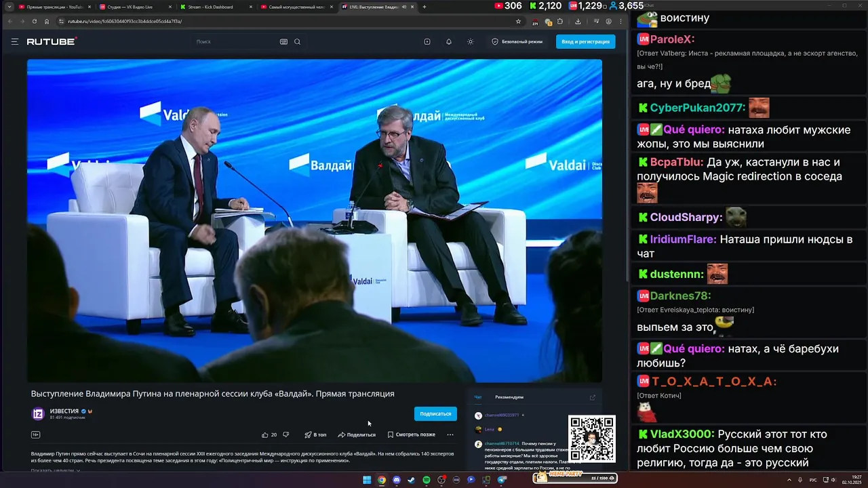Viewport: 868px width, 488px height.
Task: Open Chrome from the taskbar
Action: 382,480
